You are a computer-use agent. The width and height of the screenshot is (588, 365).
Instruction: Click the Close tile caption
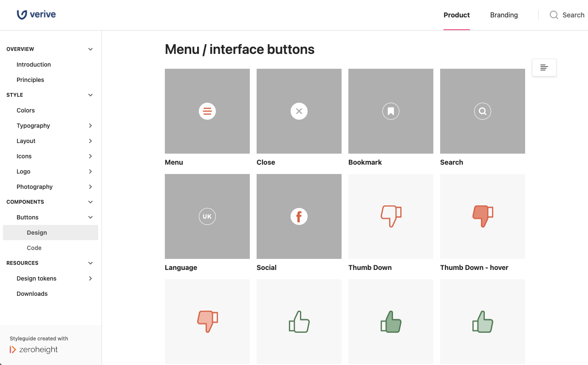point(266,162)
